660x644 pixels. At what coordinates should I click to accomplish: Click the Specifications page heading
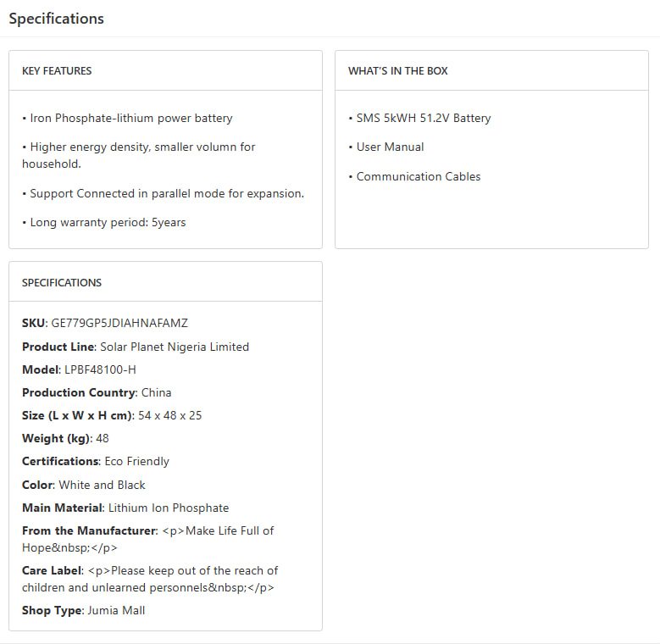[56, 19]
